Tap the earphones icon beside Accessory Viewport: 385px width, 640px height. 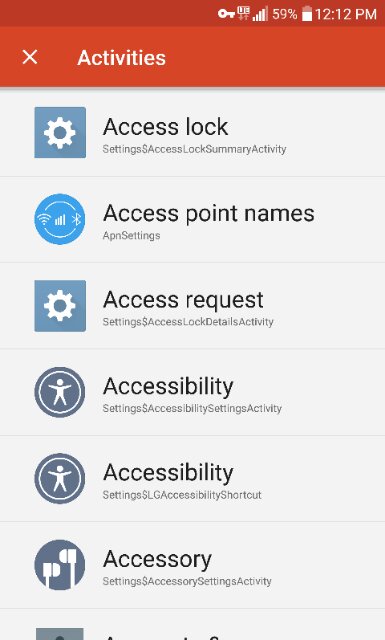pyautogui.click(x=60, y=565)
